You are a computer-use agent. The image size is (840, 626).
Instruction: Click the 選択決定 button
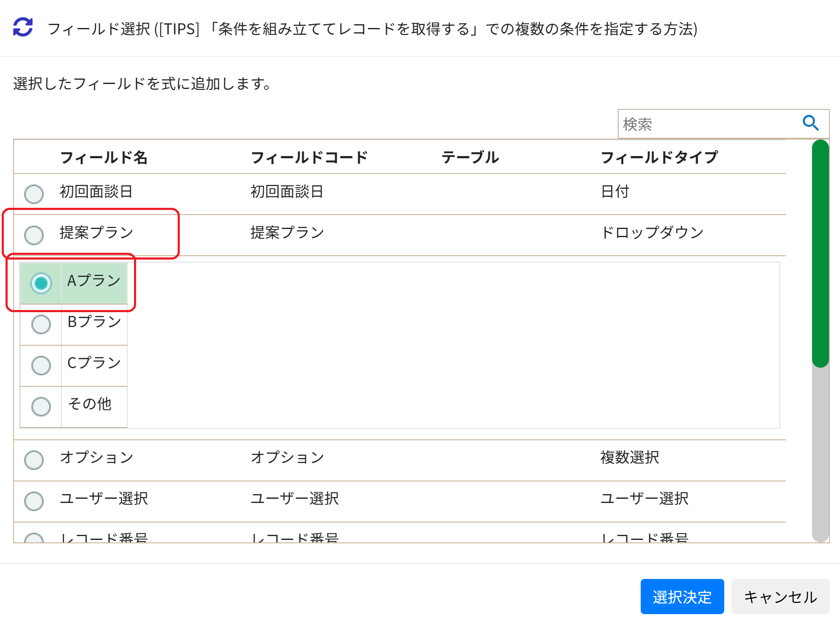682,596
